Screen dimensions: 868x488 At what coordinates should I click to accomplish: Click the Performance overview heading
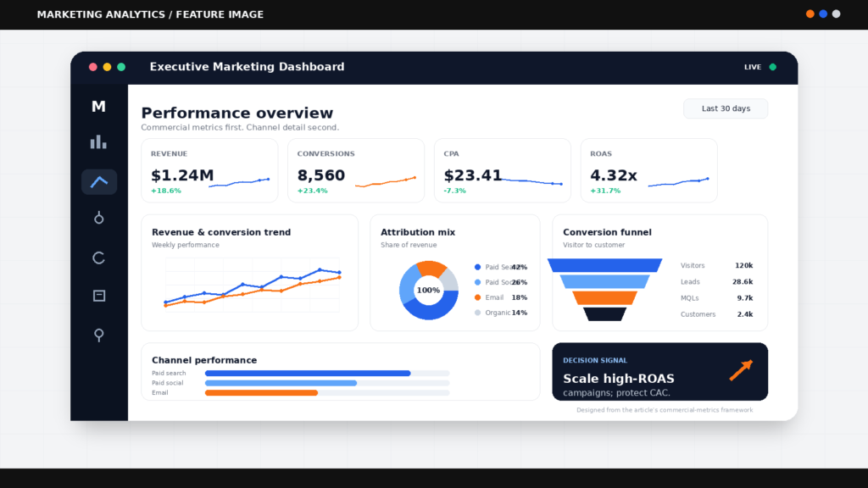click(237, 113)
